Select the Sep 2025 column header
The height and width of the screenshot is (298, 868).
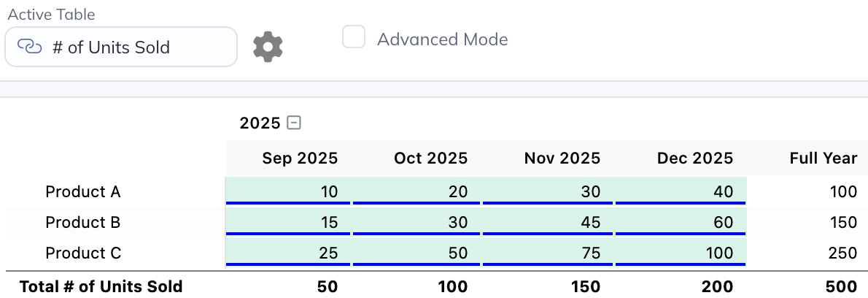click(x=300, y=158)
